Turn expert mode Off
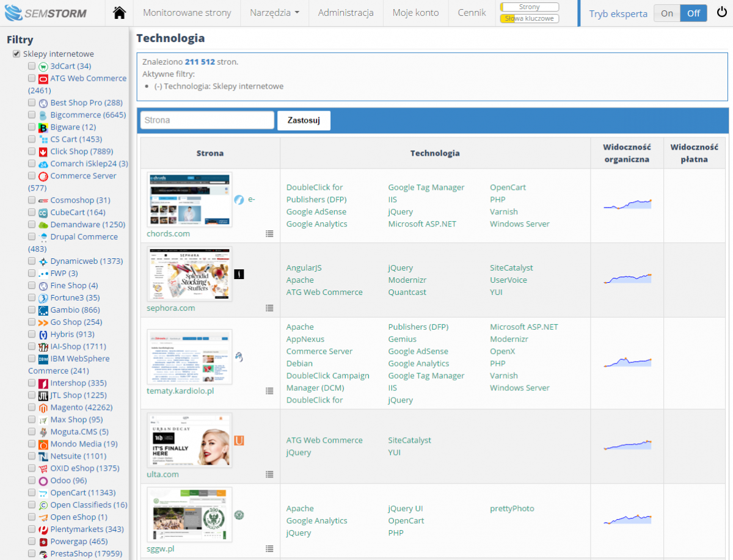Screen dimensions: 733x560 (x=694, y=13)
